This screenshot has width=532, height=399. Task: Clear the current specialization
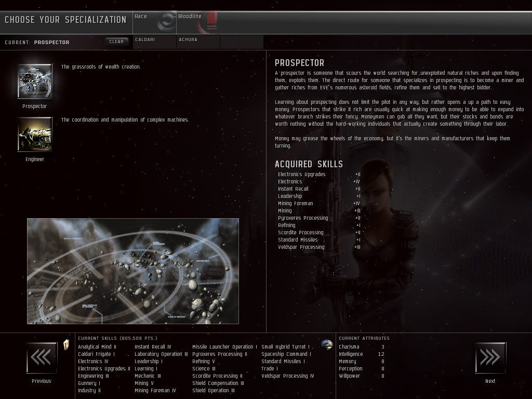pyautogui.click(x=117, y=42)
